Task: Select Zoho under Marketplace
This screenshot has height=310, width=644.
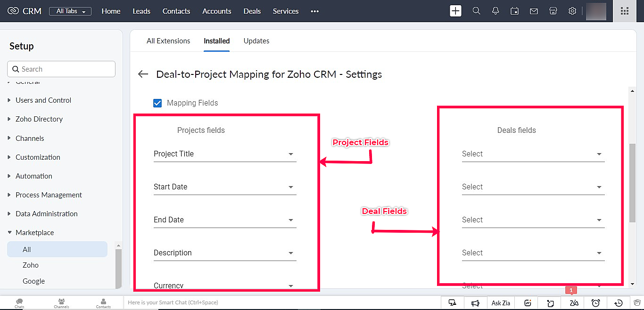Action: click(x=31, y=265)
